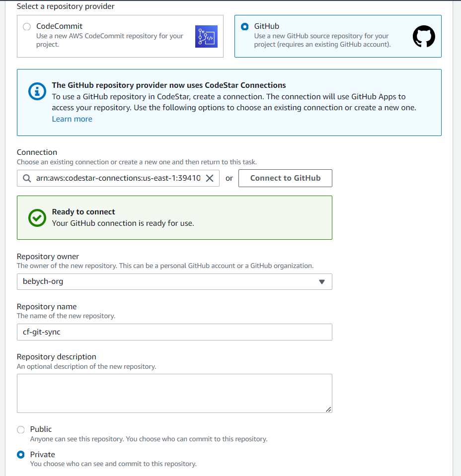This screenshot has width=461, height=476.
Task: Open the Repository owner dropdown showing bebych-org
Action: tap(174, 282)
